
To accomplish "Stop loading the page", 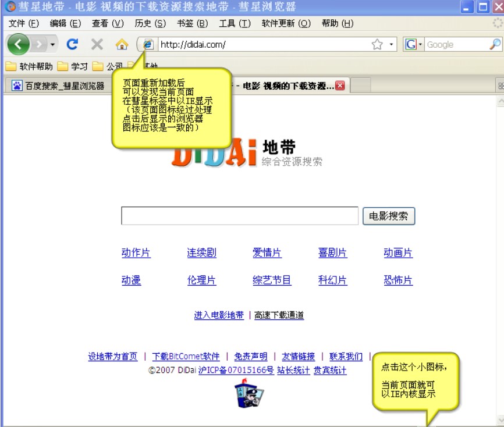I will (97, 44).
